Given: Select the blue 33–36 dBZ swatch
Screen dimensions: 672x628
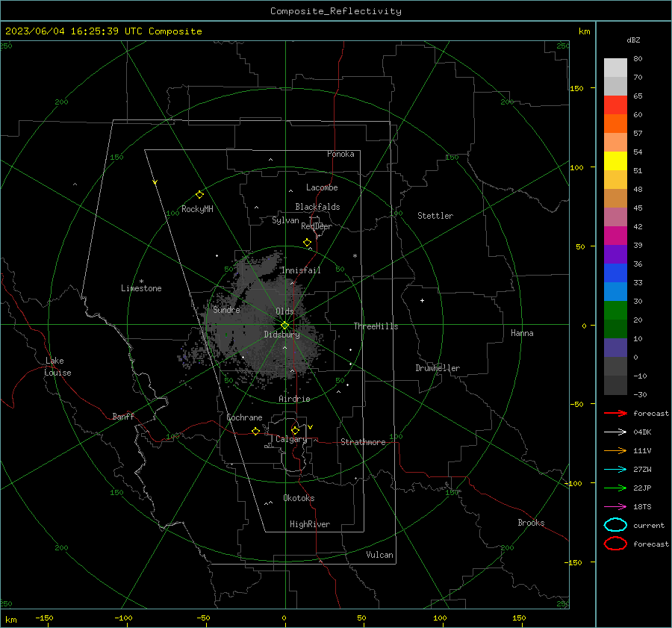Looking at the screenshot, I should click(x=615, y=273).
